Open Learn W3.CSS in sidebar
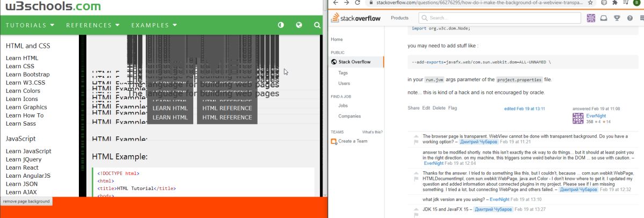The image size is (644, 218). (26, 83)
